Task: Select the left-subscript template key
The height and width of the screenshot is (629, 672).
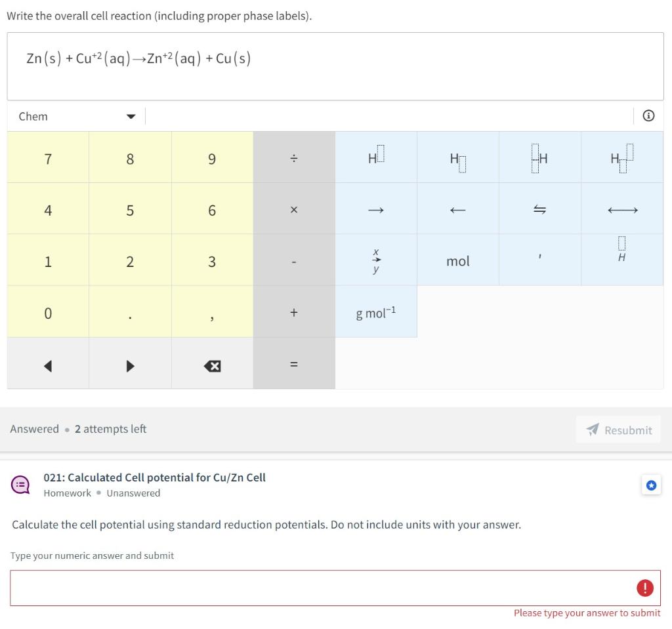Action: tap(539, 157)
